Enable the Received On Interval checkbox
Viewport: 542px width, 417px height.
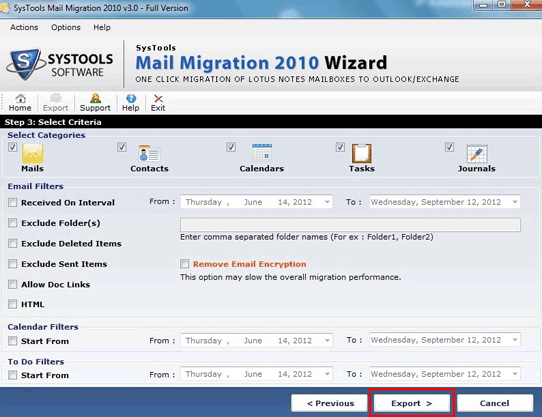pyautogui.click(x=12, y=202)
